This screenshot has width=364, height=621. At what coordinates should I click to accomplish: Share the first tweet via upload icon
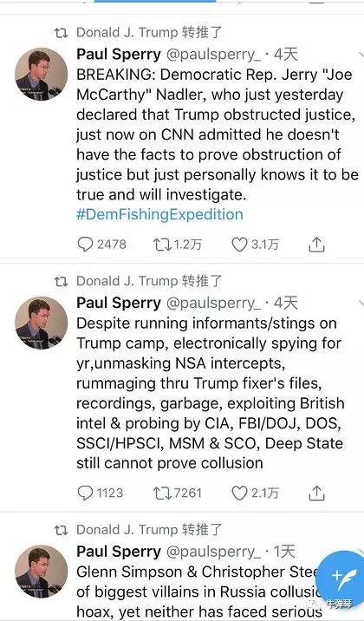click(316, 245)
